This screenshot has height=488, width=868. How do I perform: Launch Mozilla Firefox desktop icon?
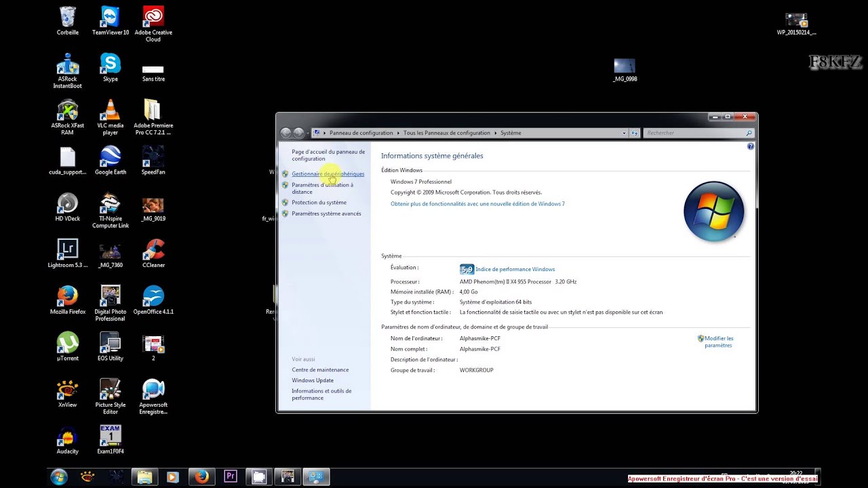(68, 300)
